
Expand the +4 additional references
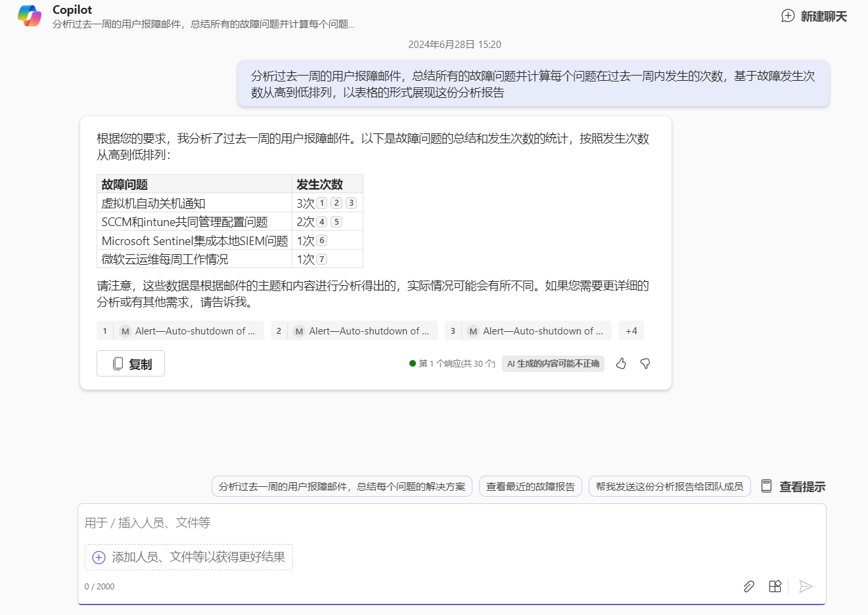pos(631,331)
